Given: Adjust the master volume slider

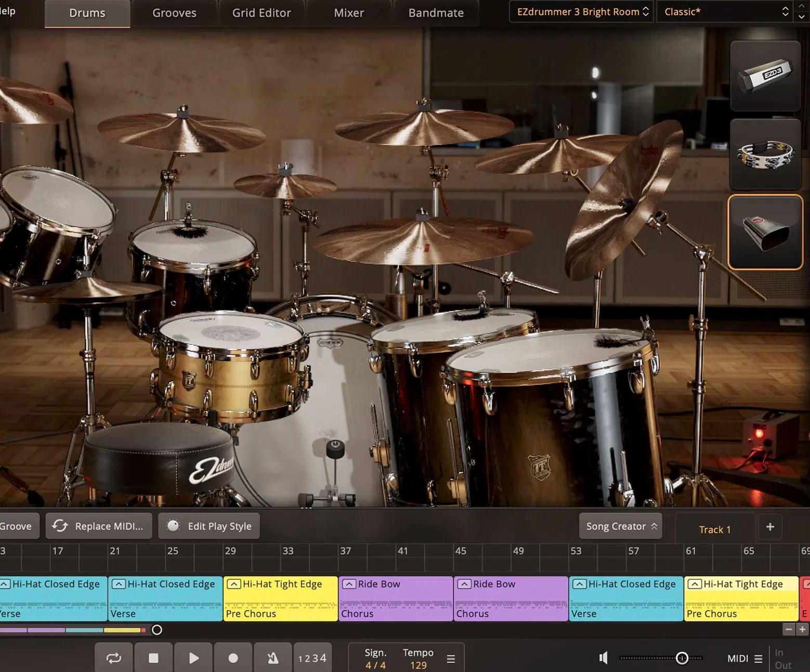Looking at the screenshot, I should 681,657.
